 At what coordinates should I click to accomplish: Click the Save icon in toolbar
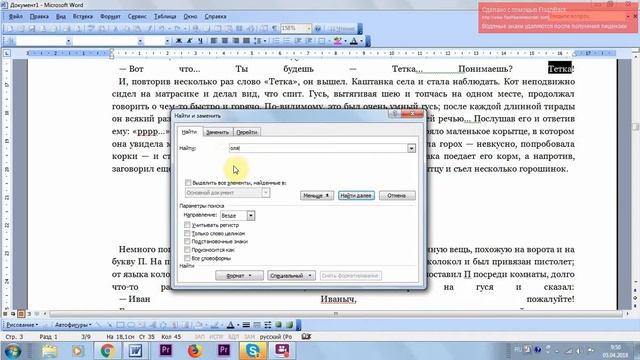pyautogui.click(x=32, y=29)
